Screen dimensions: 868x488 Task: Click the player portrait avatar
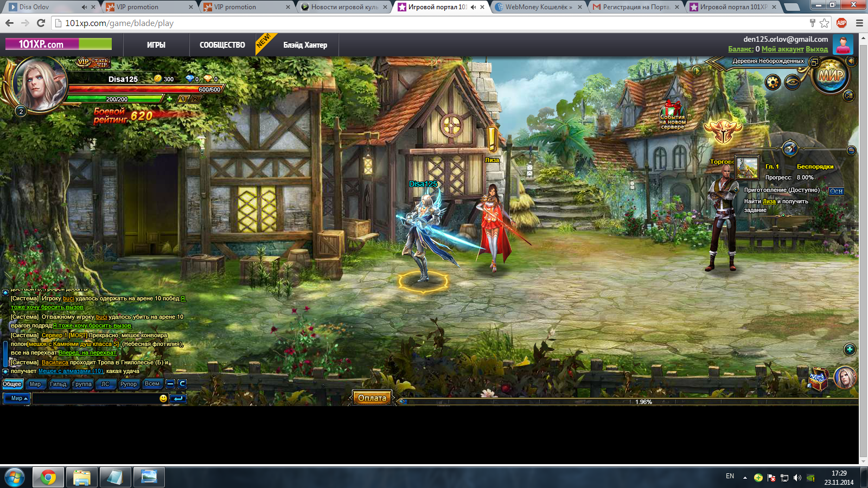39,84
